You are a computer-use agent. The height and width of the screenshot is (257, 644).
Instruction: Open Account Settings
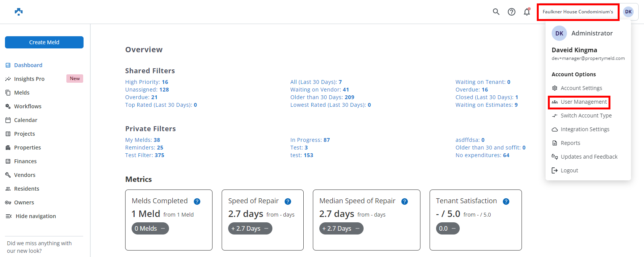[x=581, y=88]
